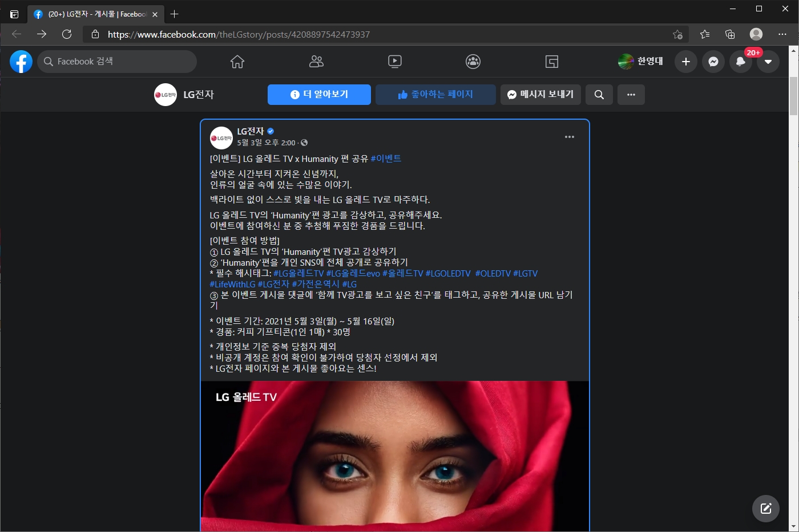799x532 pixels.
Task: Open the #LGOLEDTV hashtag
Action: pos(448,274)
